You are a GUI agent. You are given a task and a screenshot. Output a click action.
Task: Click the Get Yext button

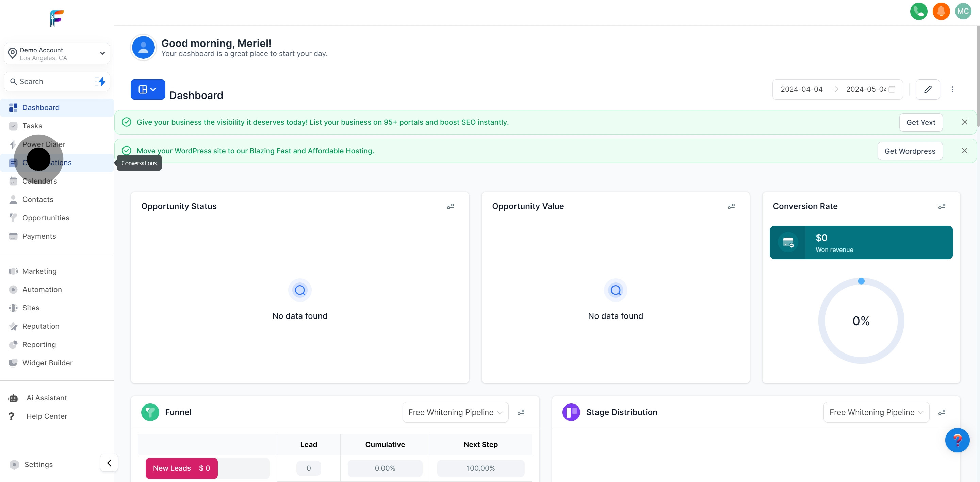(921, 122)
